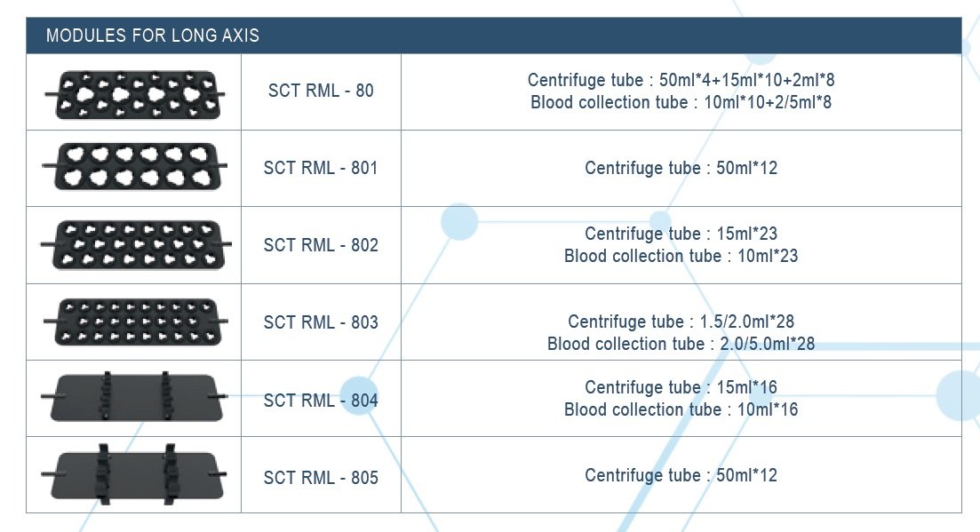Click the SCT RML - 803 model name
The width and height of the screenshot is (980, 532).
321,322
